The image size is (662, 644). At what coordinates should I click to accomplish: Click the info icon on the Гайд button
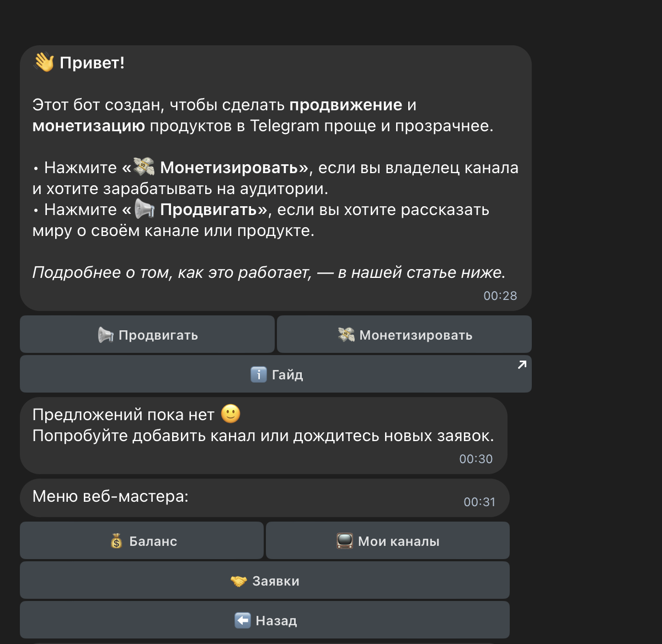click(258, 374)
